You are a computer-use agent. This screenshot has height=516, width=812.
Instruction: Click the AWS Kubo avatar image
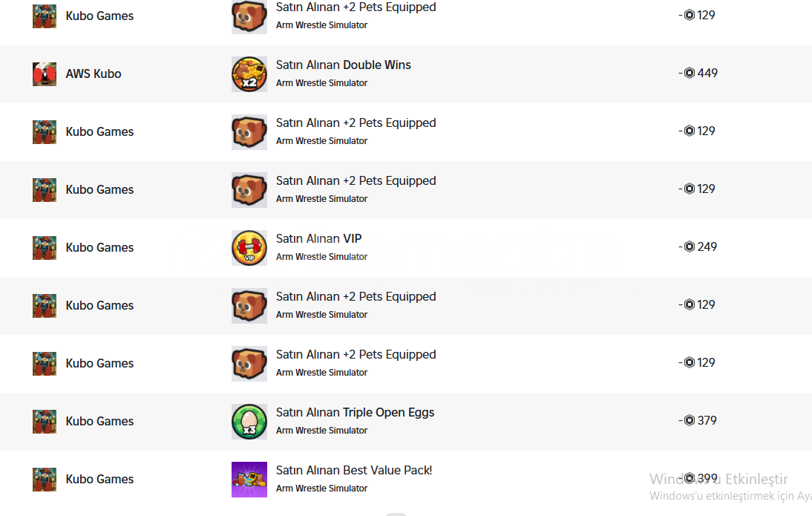(45, 74)
